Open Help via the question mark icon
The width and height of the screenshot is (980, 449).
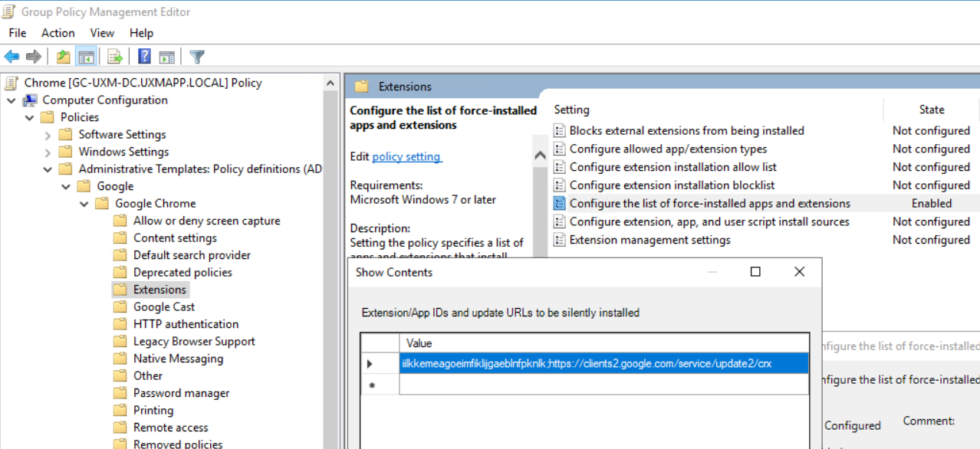(x=144, y=57)
